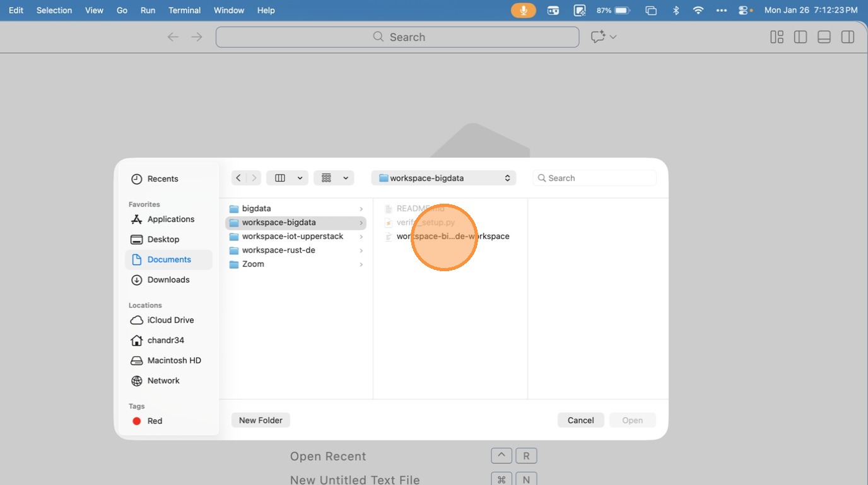Select the workspace-rust-de folder

(296, 250)
